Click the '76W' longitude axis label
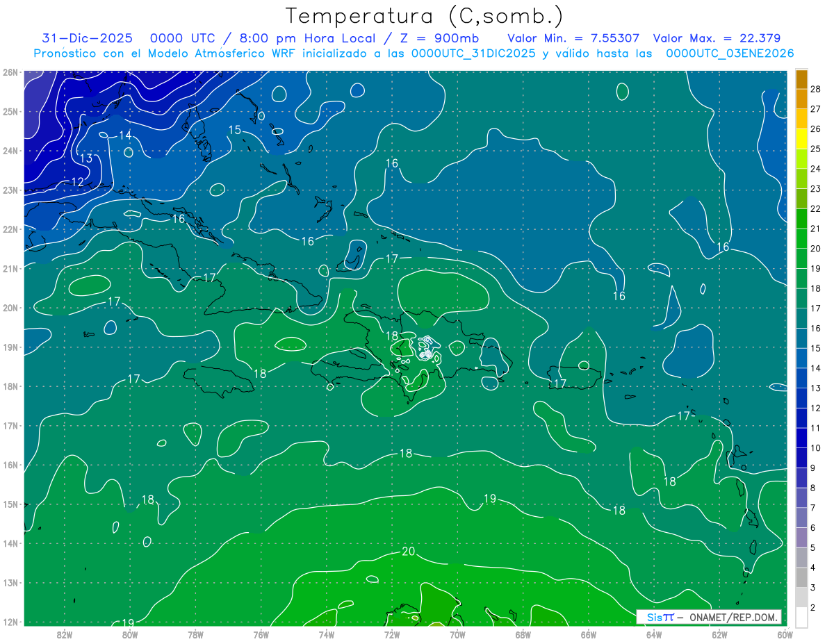 coord(261,634)
